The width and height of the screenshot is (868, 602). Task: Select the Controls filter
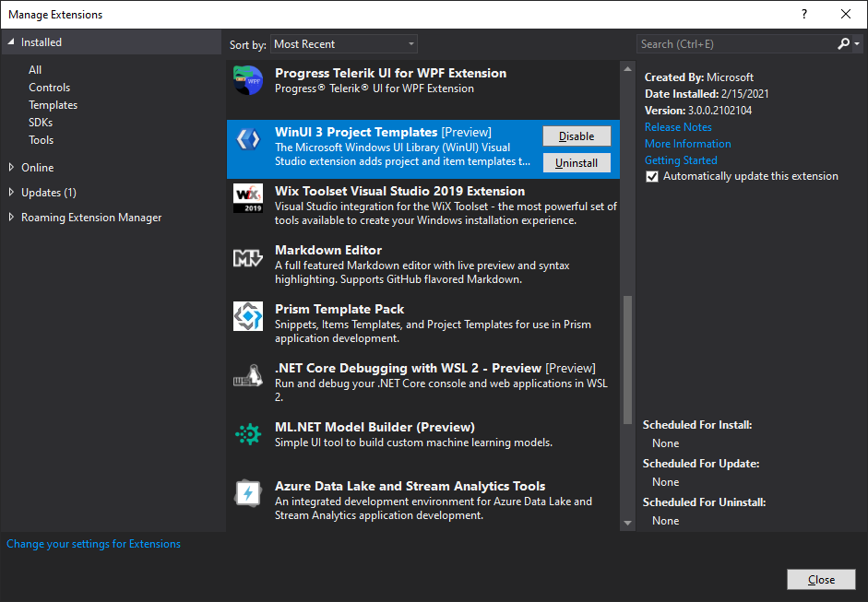[x=49, y=88]
